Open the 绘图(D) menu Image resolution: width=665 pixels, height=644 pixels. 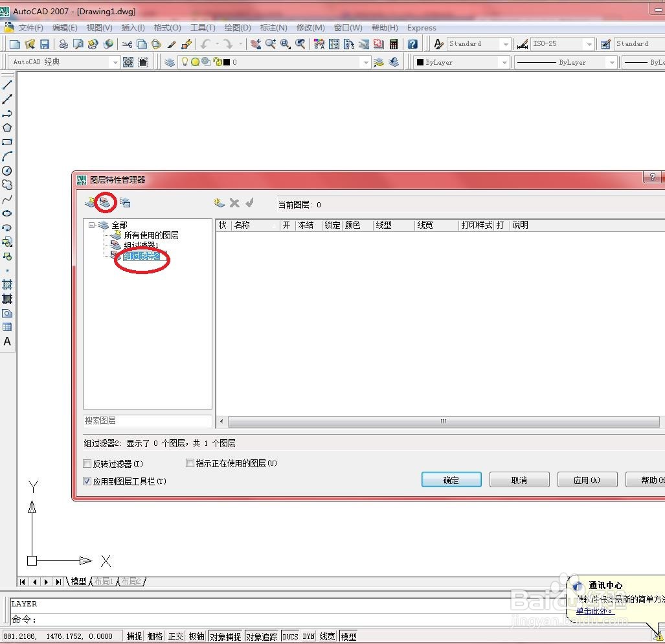click(x=237, y=28)
